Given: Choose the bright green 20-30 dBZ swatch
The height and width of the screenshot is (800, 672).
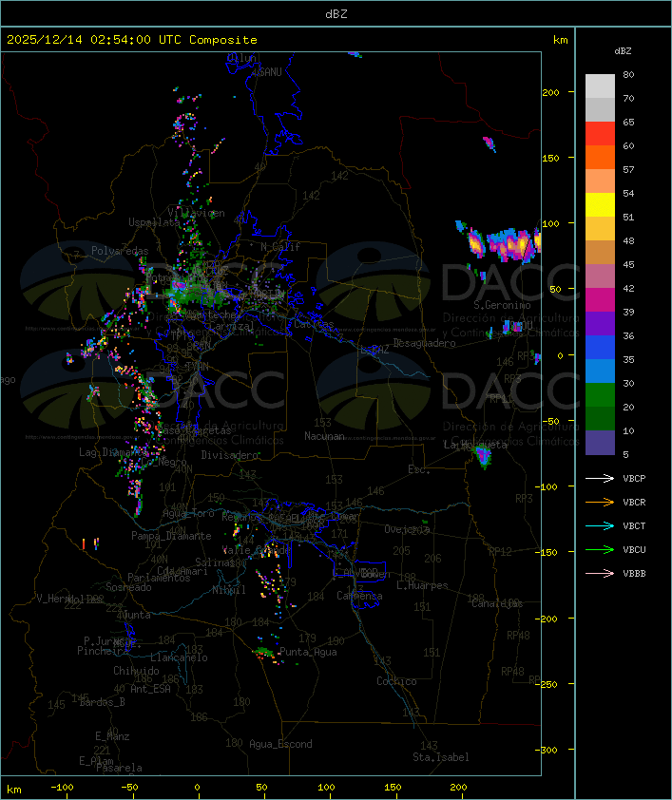Looking at the screenshot, I should click(600, 395).
